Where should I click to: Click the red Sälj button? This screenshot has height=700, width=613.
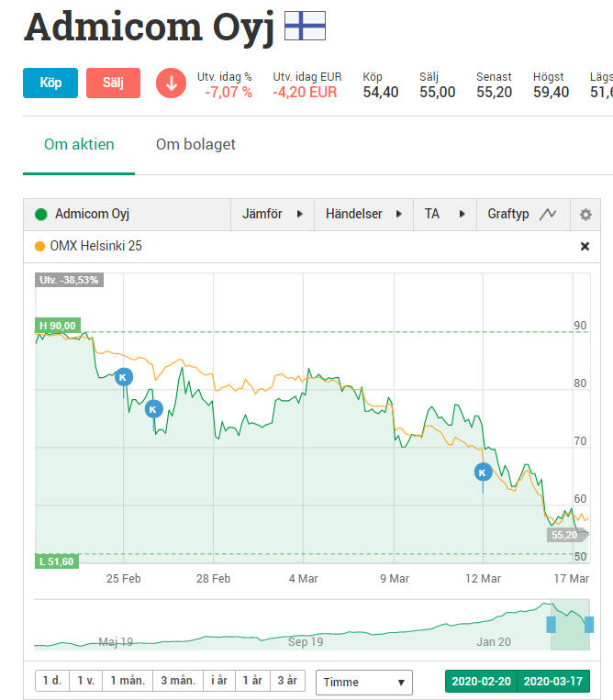click(113, 83)
